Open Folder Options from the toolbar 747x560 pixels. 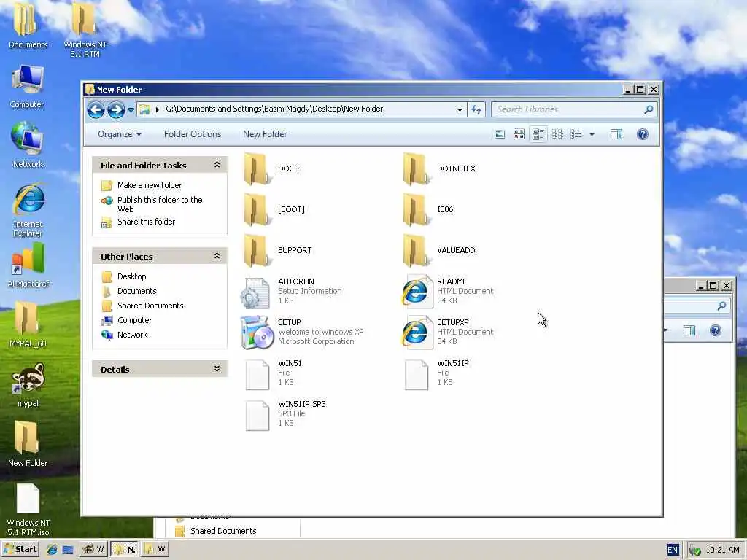coord(193,134)
